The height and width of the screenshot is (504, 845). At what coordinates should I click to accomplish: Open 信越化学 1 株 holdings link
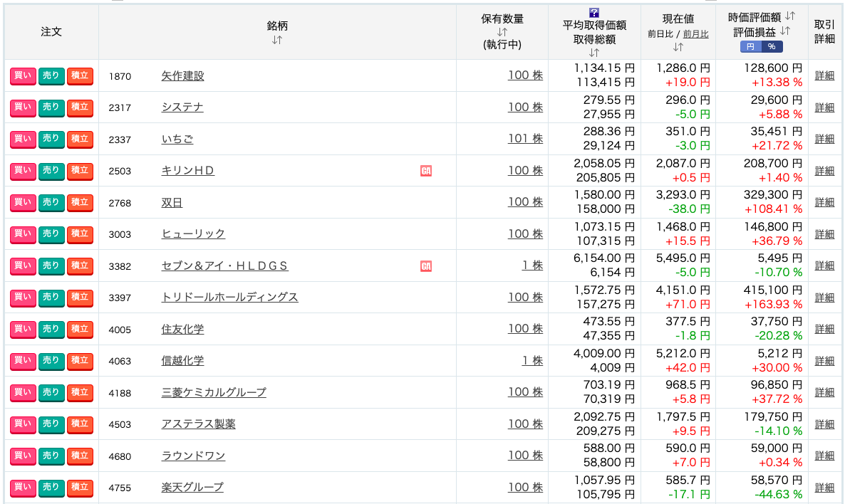532,361
